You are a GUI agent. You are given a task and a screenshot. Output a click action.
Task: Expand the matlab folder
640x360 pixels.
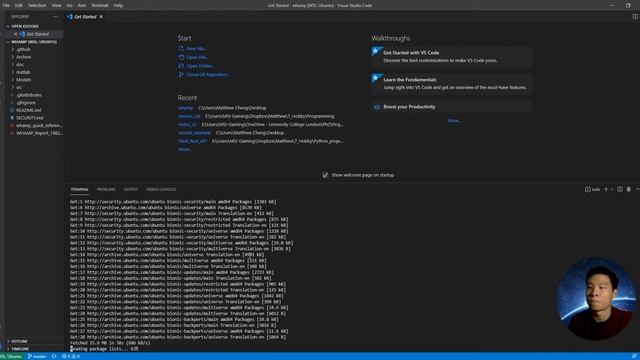click(x=23, y=72)
